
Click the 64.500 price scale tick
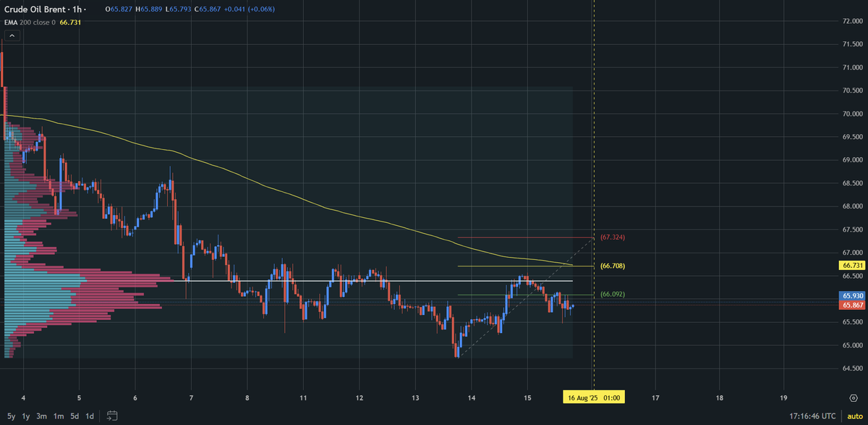coord(853,369)
